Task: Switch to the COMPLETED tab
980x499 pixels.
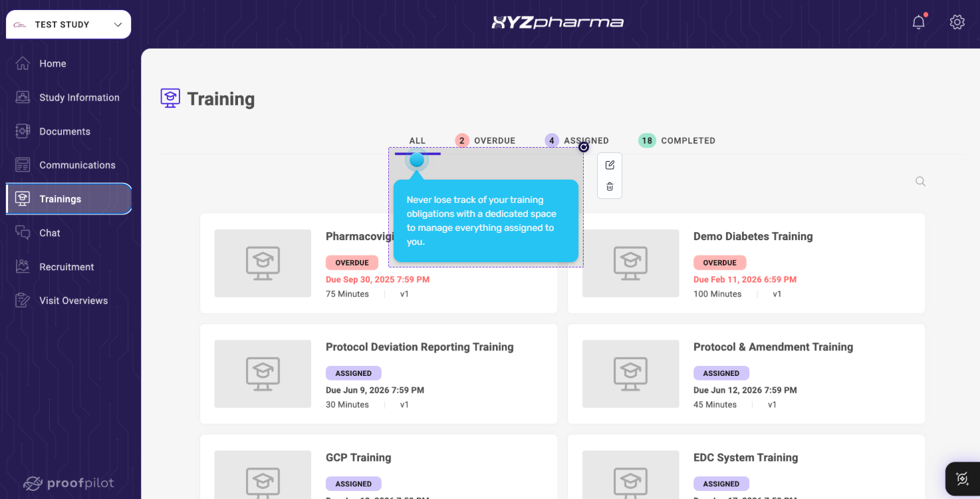Action: tap(677, 140)
